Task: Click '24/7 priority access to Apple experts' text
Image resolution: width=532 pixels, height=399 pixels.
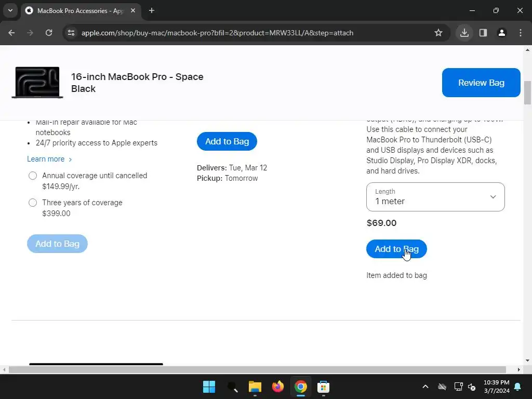Action: coord(96,143)
